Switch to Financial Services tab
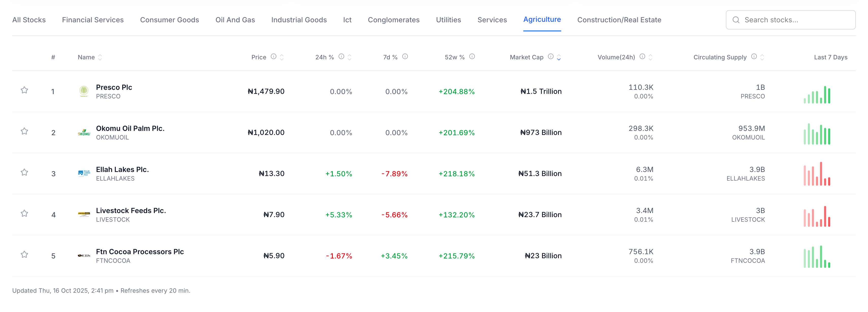Screen dimensions: 868x312 click(93, 20)
